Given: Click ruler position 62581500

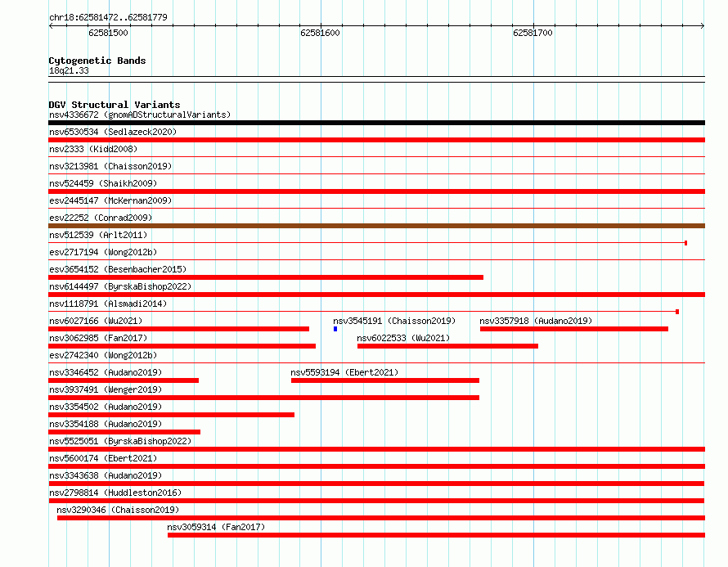Looking at the screenshot, I should 108,33.
